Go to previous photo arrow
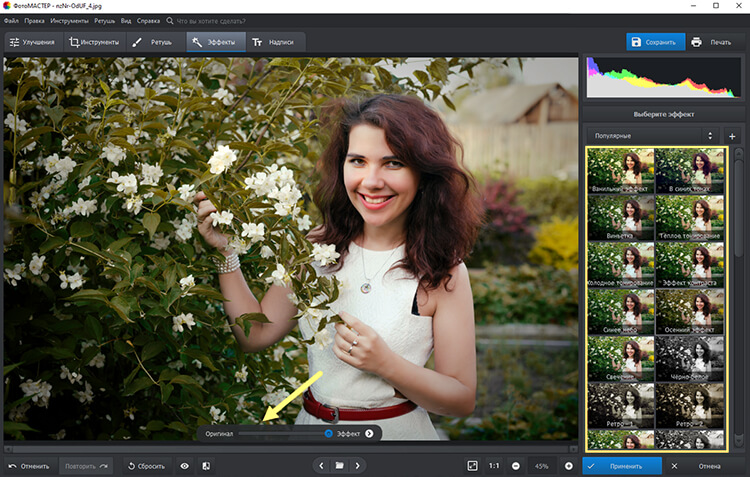This screenshot has width=750, height=477. pyautogui.click(x=321, y=466)
